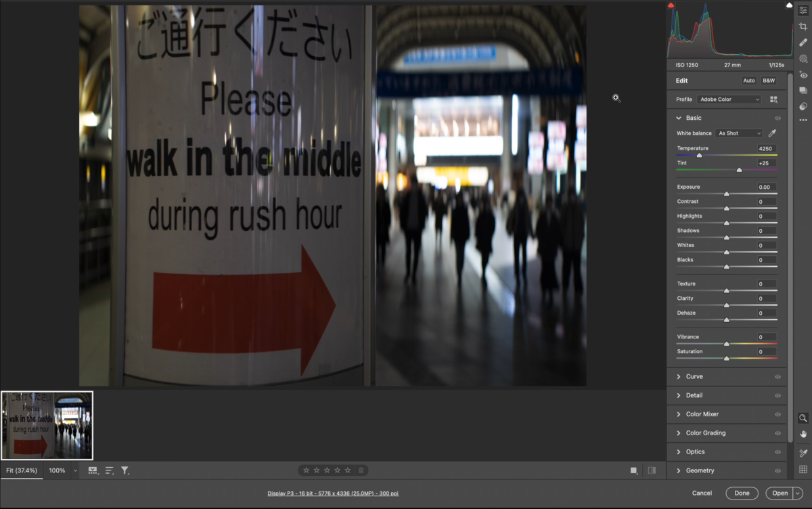Select the Edit sliders panel icon
The image size is (812, 509).
click(803, 10)
